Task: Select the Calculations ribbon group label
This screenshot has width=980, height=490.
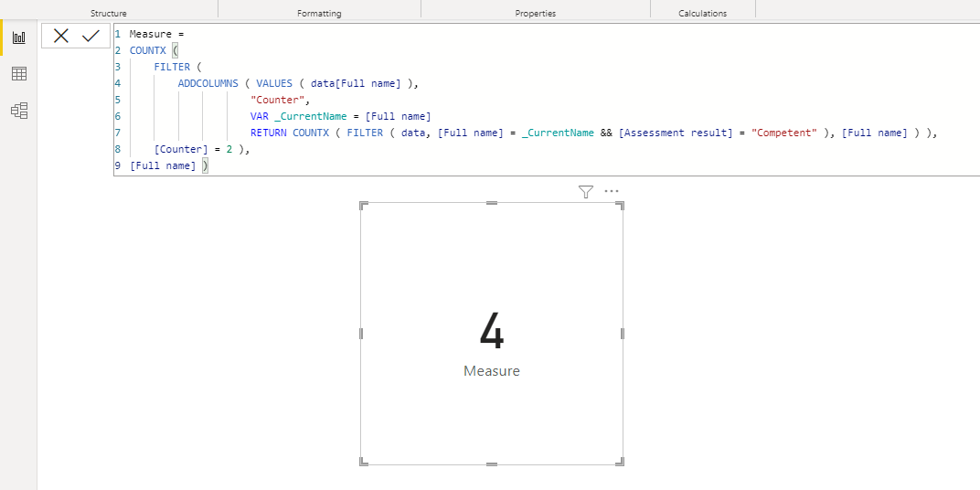Action: [x=702, y=13]
